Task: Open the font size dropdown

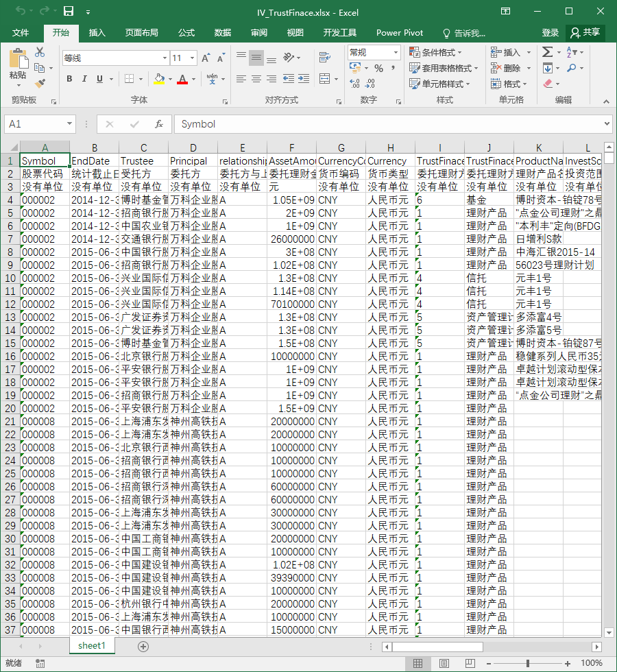Action: [193, 58]
